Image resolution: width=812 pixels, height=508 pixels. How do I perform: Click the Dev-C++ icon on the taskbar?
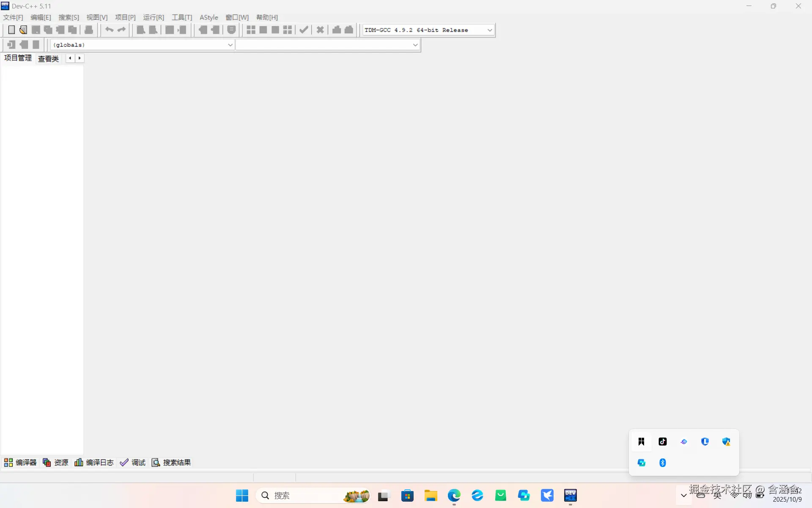[570, 495]
